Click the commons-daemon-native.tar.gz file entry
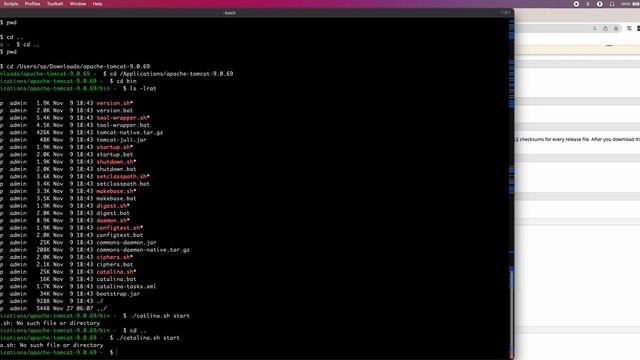 pos(143,250)
